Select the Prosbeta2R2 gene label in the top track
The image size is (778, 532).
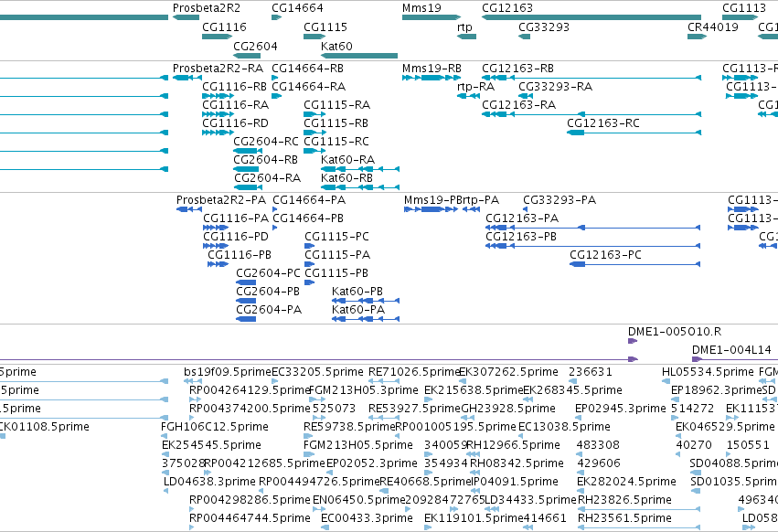click(207, 8)
